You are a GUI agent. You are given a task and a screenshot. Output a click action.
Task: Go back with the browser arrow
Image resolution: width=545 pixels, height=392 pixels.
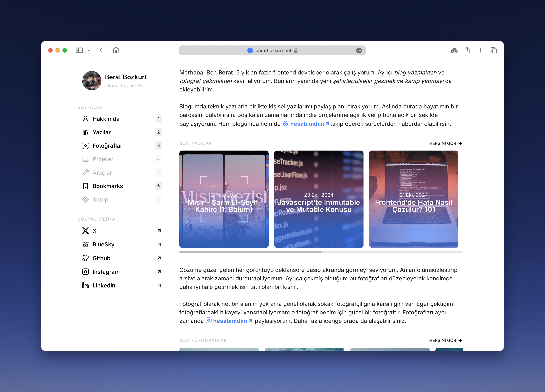[101, 50]
